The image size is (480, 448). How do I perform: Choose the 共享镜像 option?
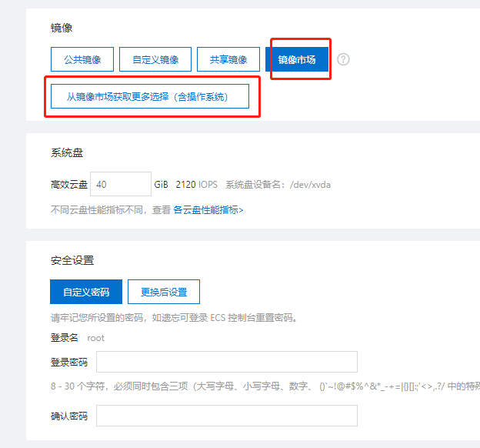coord(223,59)
